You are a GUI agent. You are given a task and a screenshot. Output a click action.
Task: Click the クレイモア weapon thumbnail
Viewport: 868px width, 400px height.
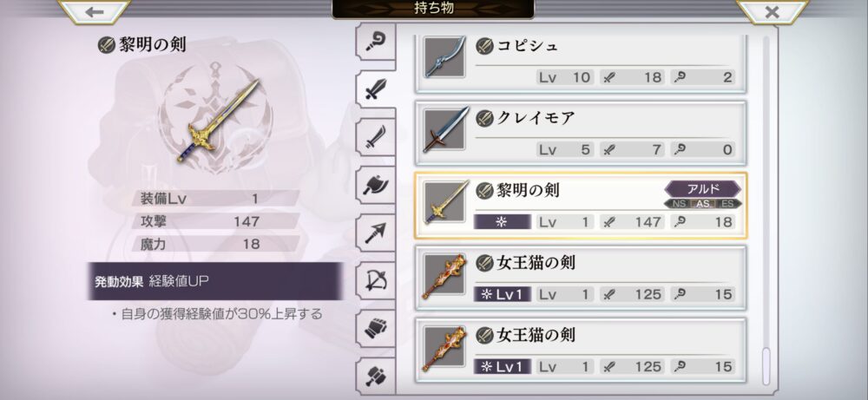click(x=444, y=130)
